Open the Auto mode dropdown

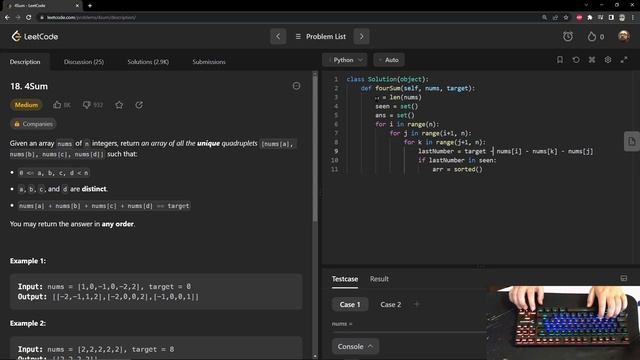point(389,60)
